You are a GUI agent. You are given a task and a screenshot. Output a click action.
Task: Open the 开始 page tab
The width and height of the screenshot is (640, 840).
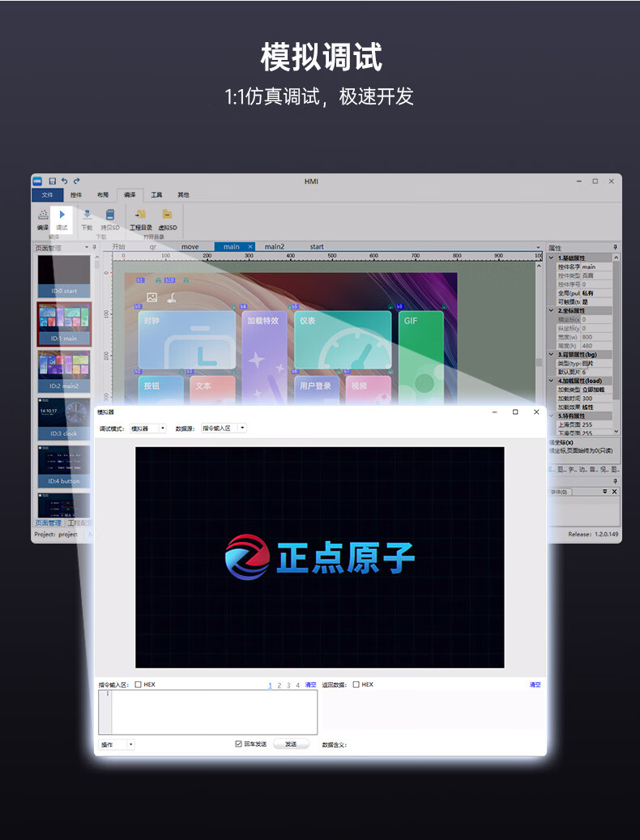click(118, 247)
